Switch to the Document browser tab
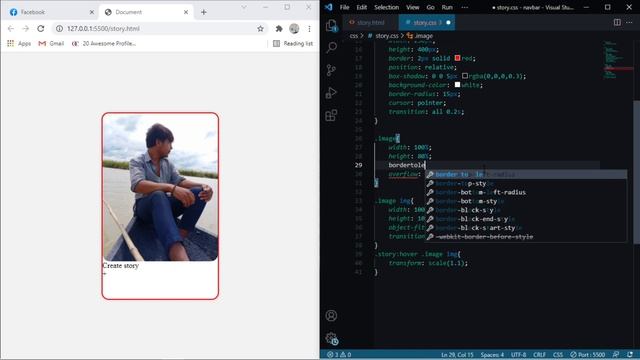 coord(147,12)
